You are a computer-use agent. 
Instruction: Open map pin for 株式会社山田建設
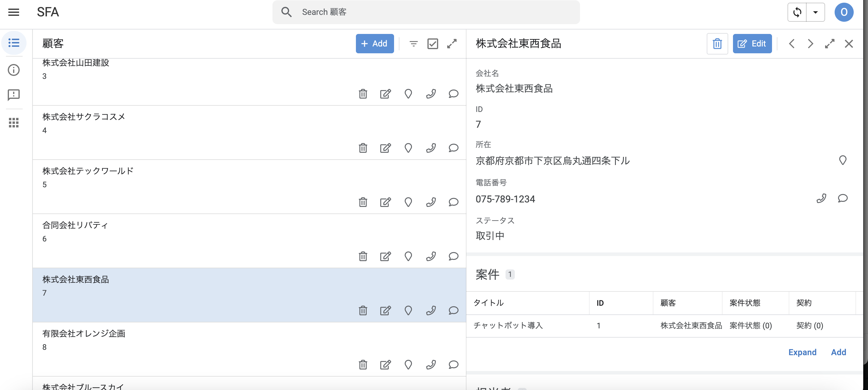tap(408, 94)
